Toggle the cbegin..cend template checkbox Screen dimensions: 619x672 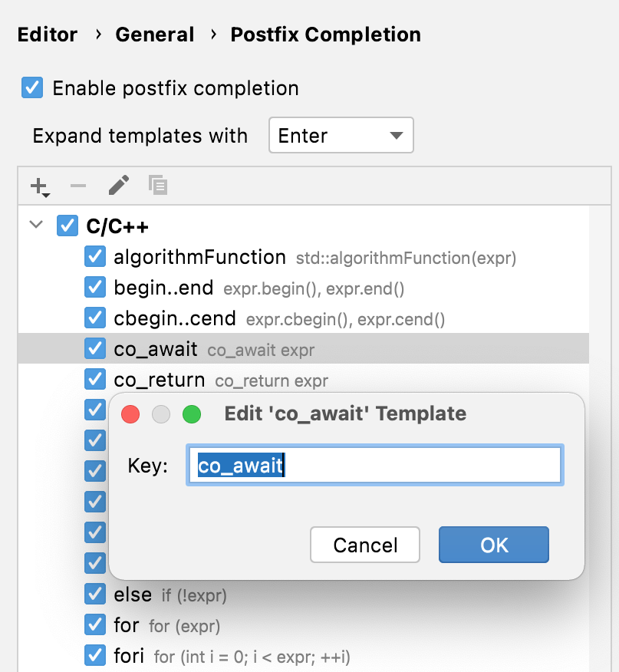95,318
